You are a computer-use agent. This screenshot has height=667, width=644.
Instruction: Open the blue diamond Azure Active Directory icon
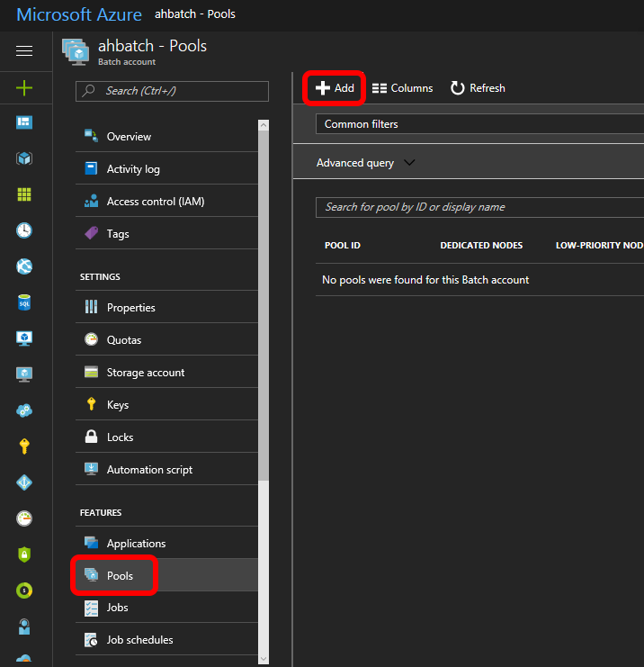pyautogui.click(x=24, y=482)
